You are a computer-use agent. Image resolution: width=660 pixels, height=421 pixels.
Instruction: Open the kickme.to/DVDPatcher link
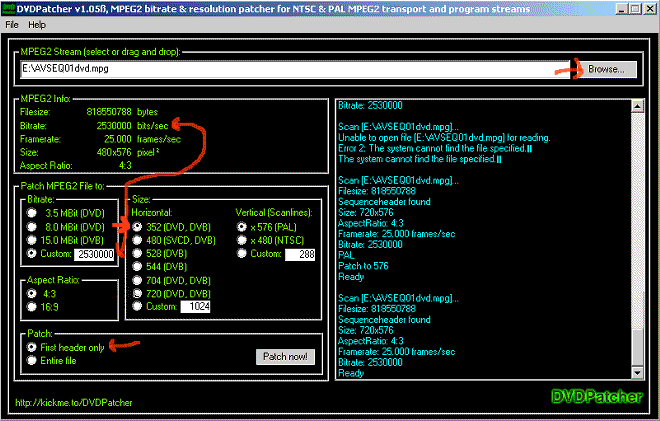click(x=74, y=403)
